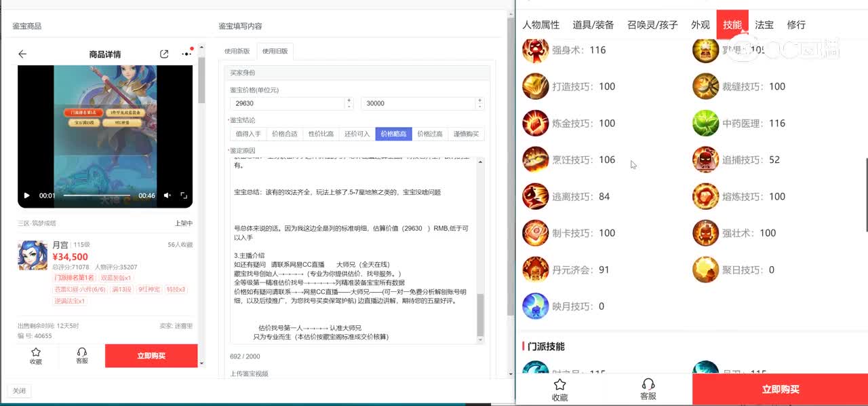Click the video progress bar
This screenshot has height=406, width=868.
click(x=95, y=196)
